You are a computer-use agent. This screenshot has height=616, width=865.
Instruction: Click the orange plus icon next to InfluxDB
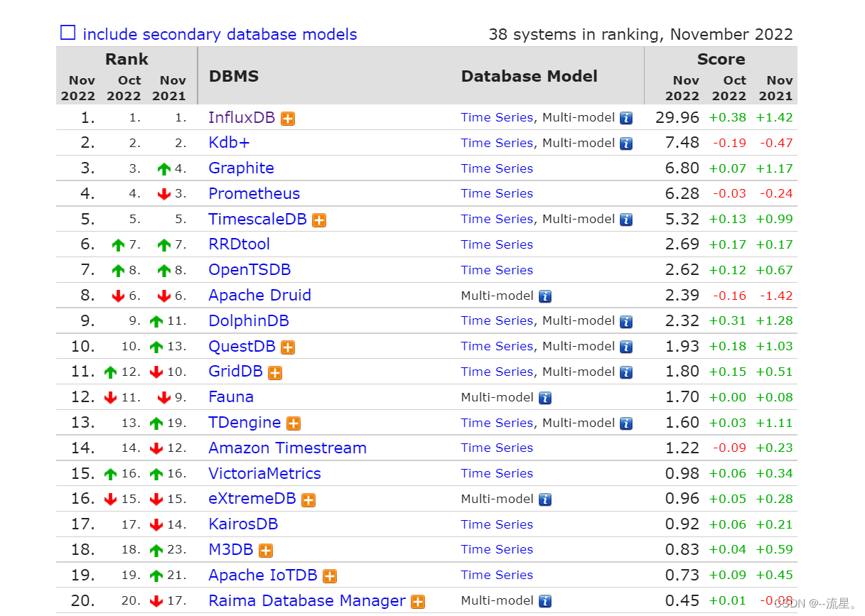(x=288, y=119)
